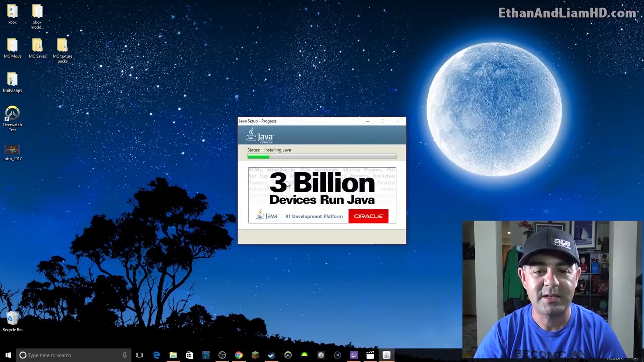Open Twitch app from taskbar
Image resolution: width=644 pixels, height=362 pixels.
coord(354,355)
